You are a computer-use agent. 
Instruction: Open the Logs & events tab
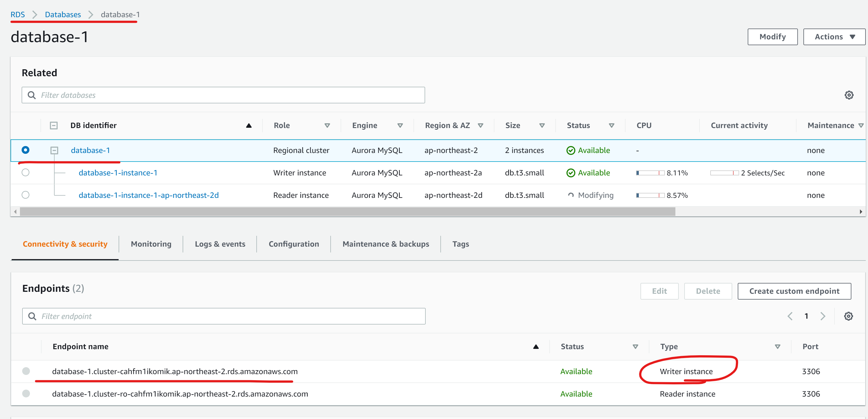[x=220, y=244]
